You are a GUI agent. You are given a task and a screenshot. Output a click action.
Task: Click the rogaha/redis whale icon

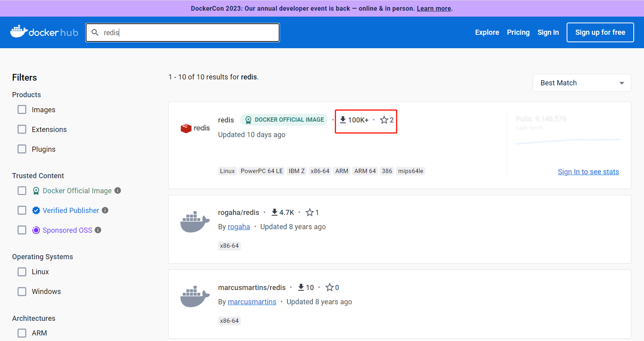(x=195, y=222)
